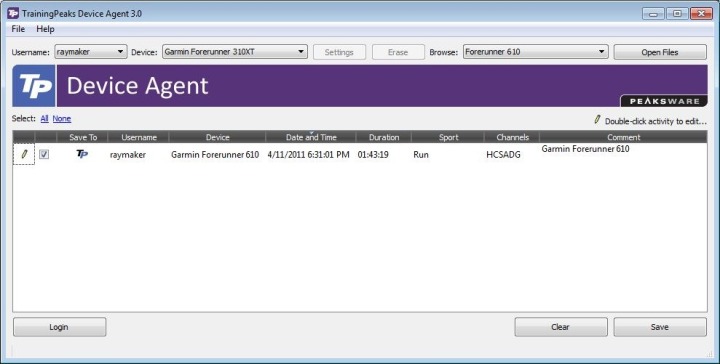The width and height of the screenshot is (720, 364).
Task: Click the Save button
Action: 660,327
